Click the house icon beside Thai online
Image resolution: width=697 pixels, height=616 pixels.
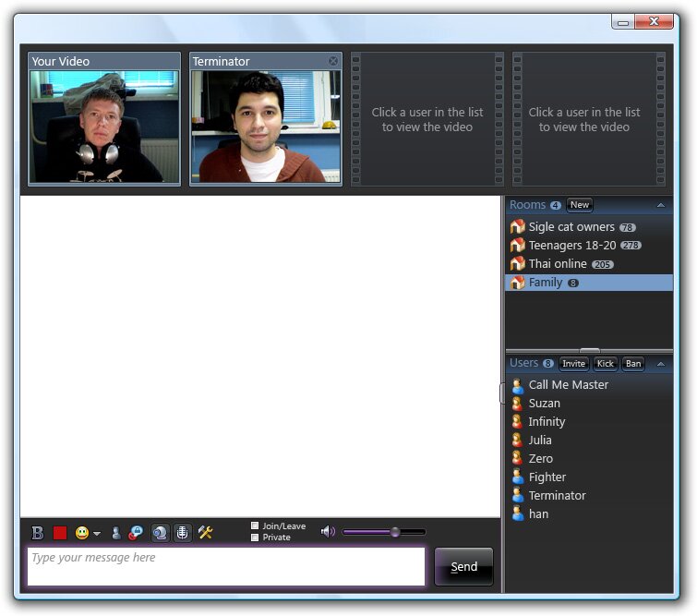pos(517,263)
